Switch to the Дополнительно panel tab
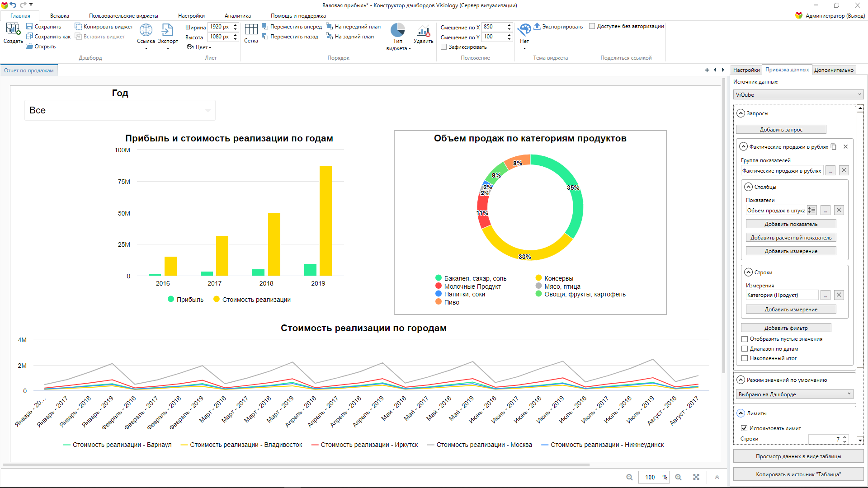 [x=834, y=70]
